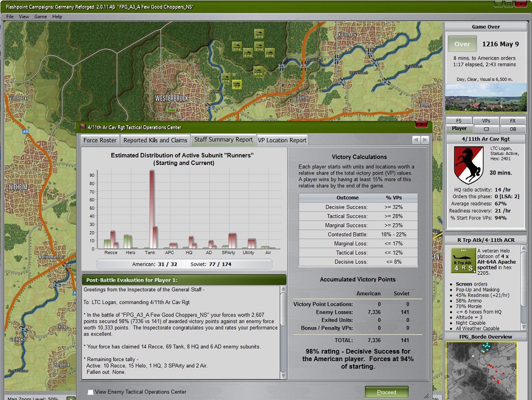Viewport: 532px width, 400px height.
Task: Click American Enemy Losses value 7,336
Action: tap(374, 312)
